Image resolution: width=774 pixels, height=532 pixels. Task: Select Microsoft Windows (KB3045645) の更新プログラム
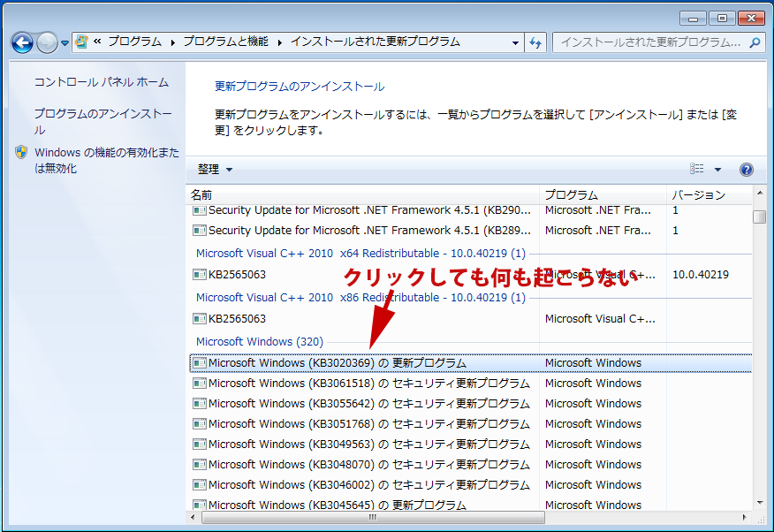471,505
